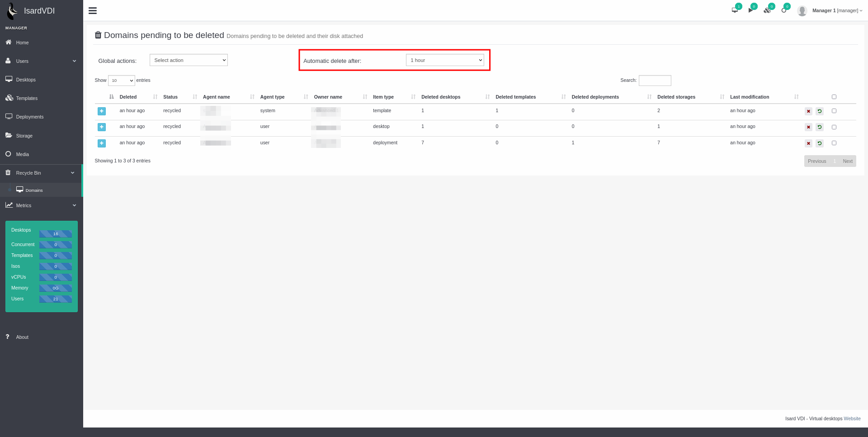
Task: Expand the Metrics sidebar menu
Action: pyautogui.click(x=41, y=205)
